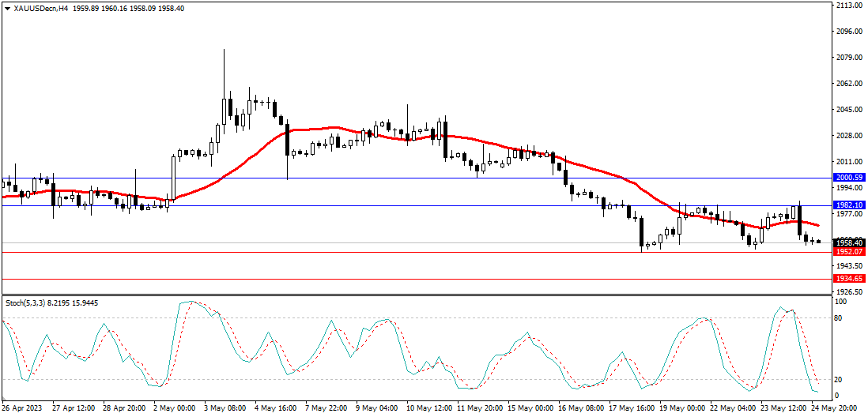This screenshot has width=868, height=417.
Task: Click the 2079.00 price scale label
Action: 850,58
